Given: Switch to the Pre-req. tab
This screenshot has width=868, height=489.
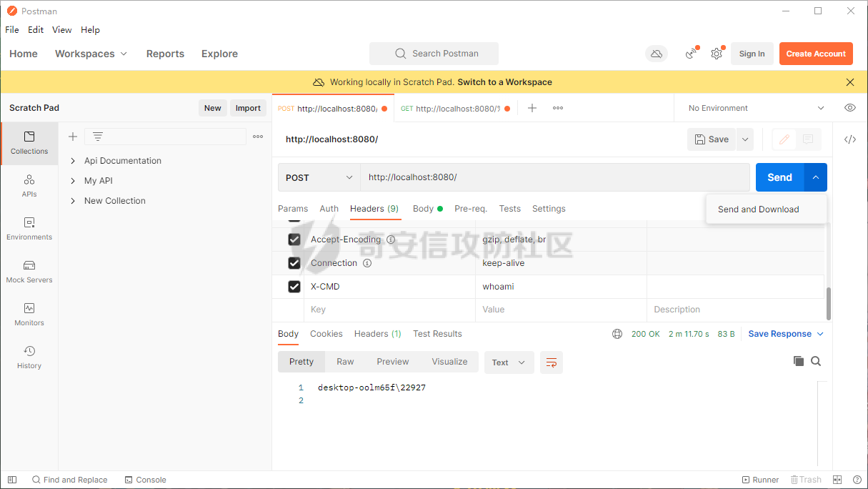Looking at the screenshot, I should 471,209.
